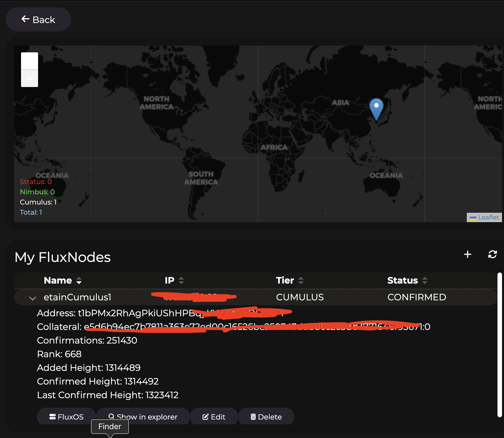Click the 'Cumulus: 1' legend entry

(38, 202)
